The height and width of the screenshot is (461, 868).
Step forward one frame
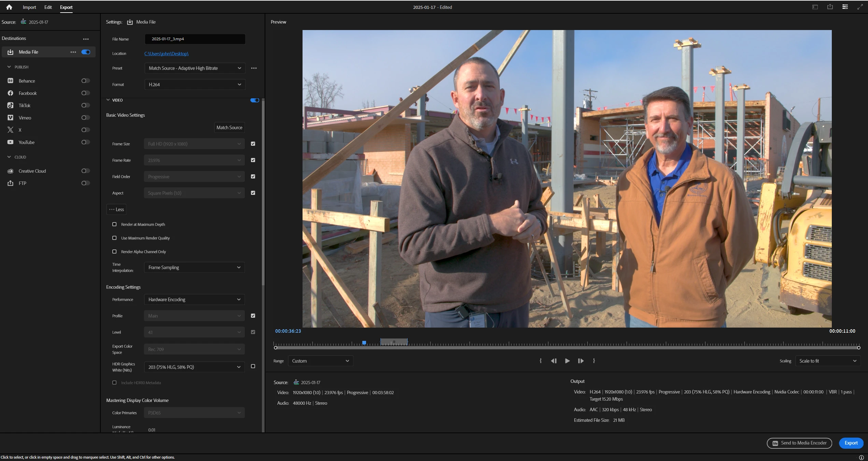coord(580,361)
